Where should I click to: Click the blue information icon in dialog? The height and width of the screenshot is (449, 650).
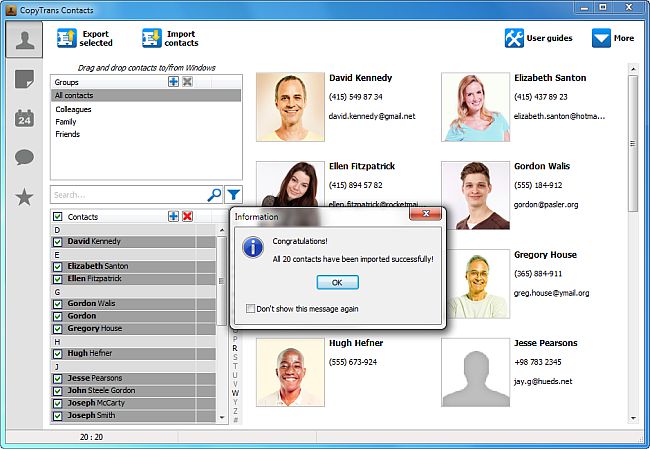[x=253, y=248]
